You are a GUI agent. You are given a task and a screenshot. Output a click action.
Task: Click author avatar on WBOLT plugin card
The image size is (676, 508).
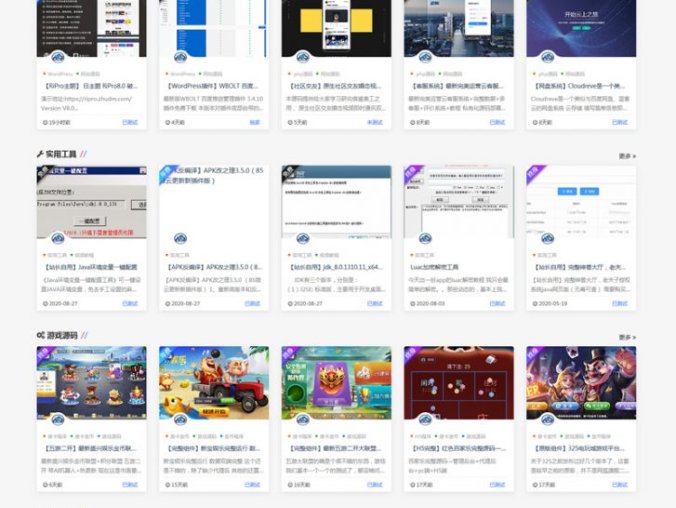pos(180,57)
